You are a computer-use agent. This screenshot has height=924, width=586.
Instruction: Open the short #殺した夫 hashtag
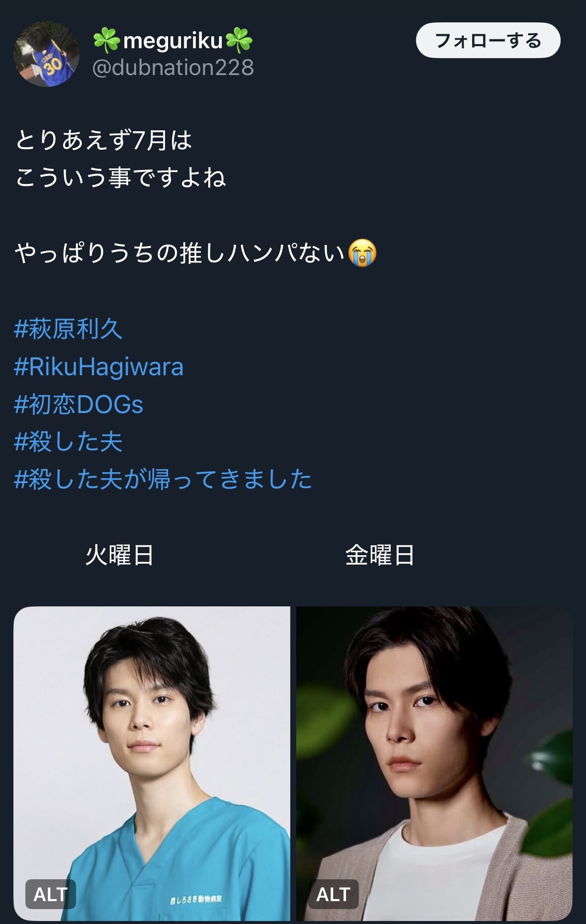[69, 441]
